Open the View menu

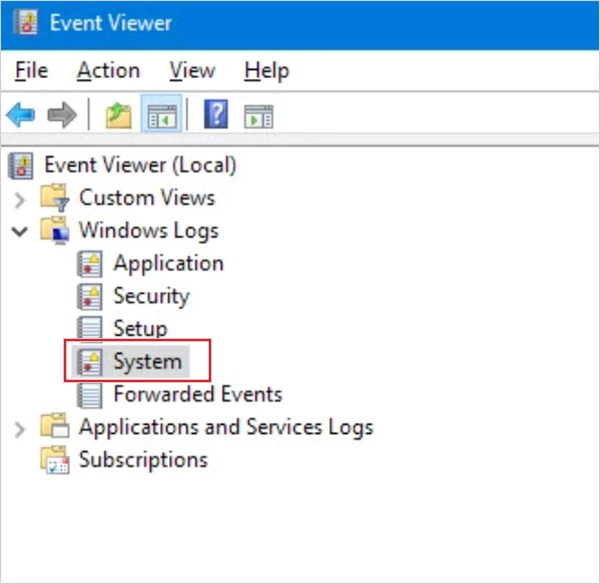click(192, 71)
